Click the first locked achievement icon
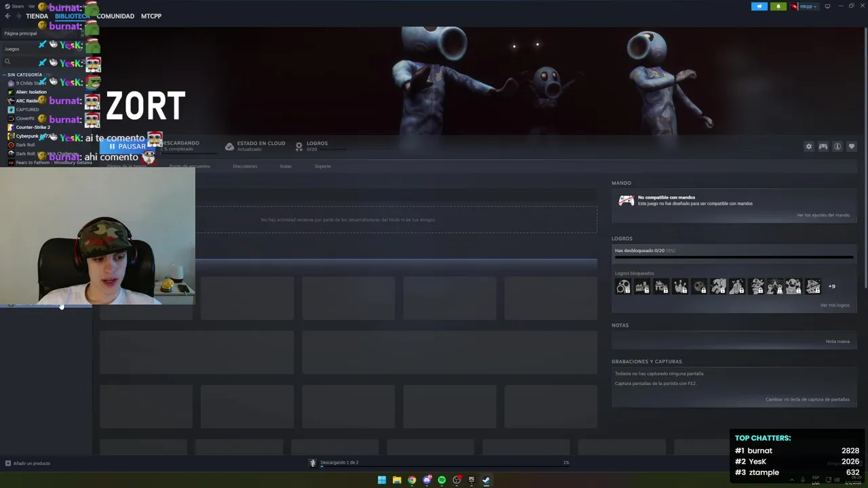 (623, 287)
